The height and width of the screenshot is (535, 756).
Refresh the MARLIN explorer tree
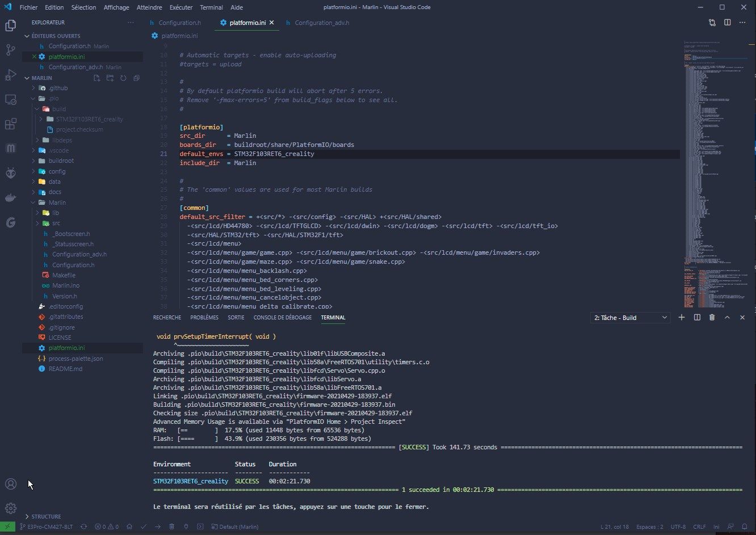pos(123,78)
